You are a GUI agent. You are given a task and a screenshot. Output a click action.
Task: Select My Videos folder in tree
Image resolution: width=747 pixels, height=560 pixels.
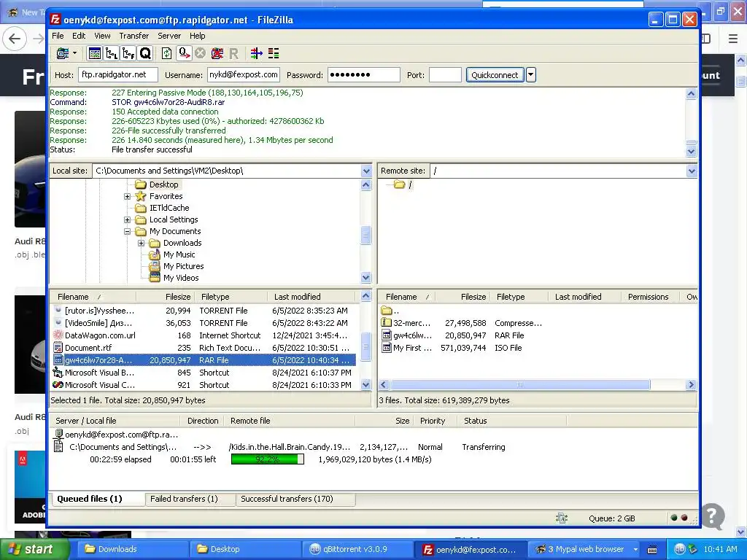[181, 278]
